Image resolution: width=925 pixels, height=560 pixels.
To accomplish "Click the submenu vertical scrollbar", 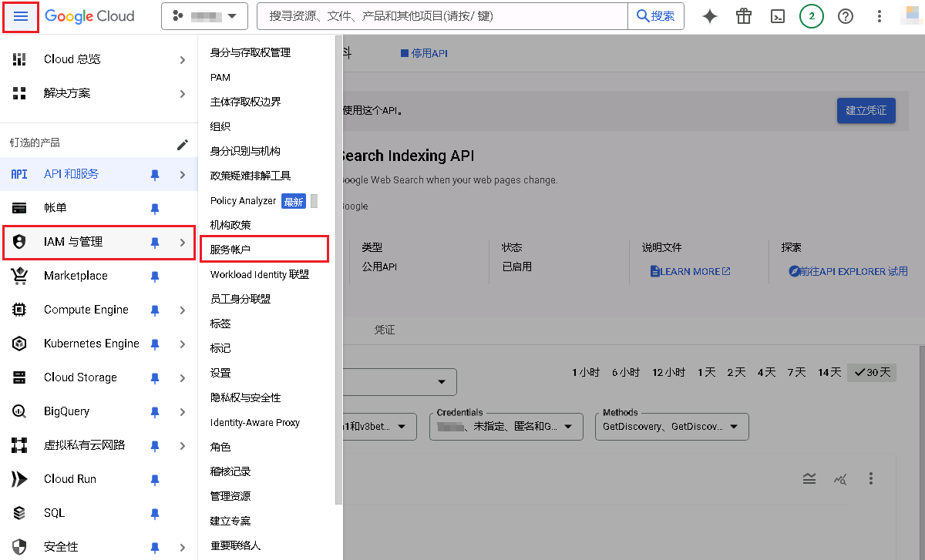I will click(x=338, y=270).
